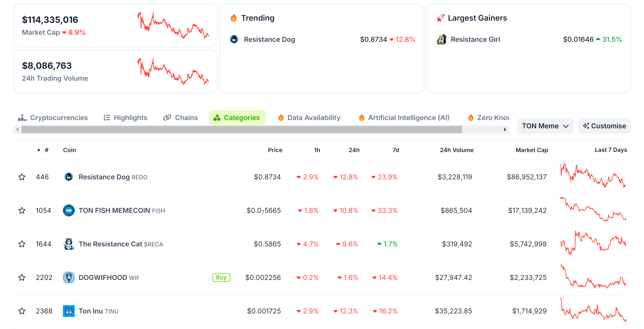Click the rocket icon beside Largest Gainers
The width and height of the screenshot is (644, 329).
click(x=441, y=18)
